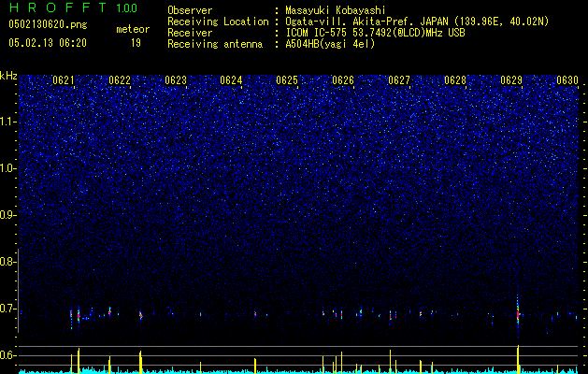588x374 pixels.
Task: Click the Receiver label
Action: (x=190, y=33)
